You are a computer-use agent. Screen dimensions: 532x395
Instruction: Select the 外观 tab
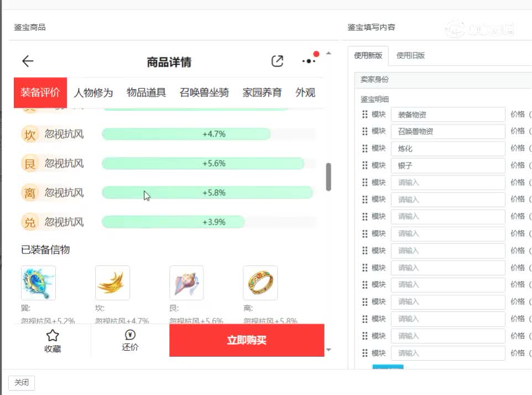click(305, 92)
